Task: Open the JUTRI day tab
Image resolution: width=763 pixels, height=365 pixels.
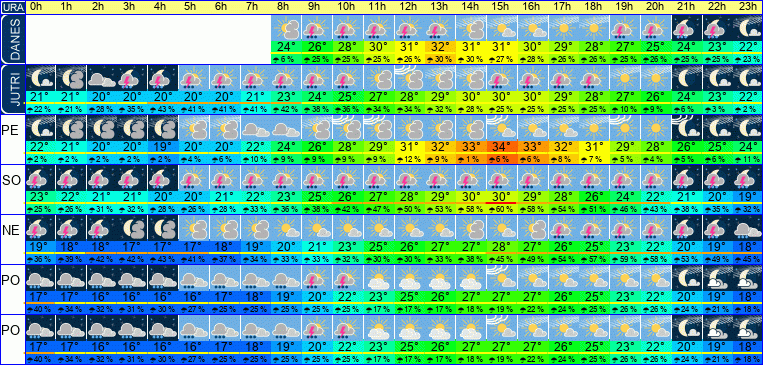Action: pos(12,90)
